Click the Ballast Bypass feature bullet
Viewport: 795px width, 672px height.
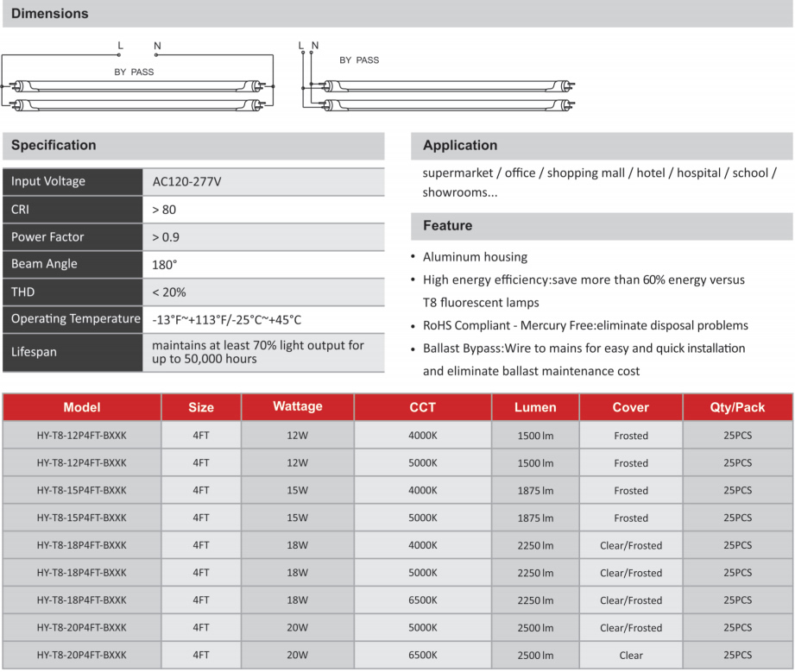pos(584,349)
